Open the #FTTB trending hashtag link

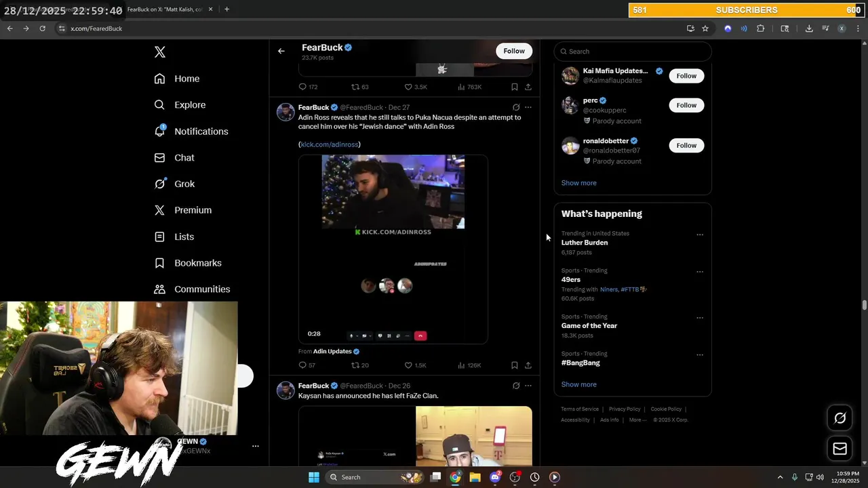[x=633, y=289]
